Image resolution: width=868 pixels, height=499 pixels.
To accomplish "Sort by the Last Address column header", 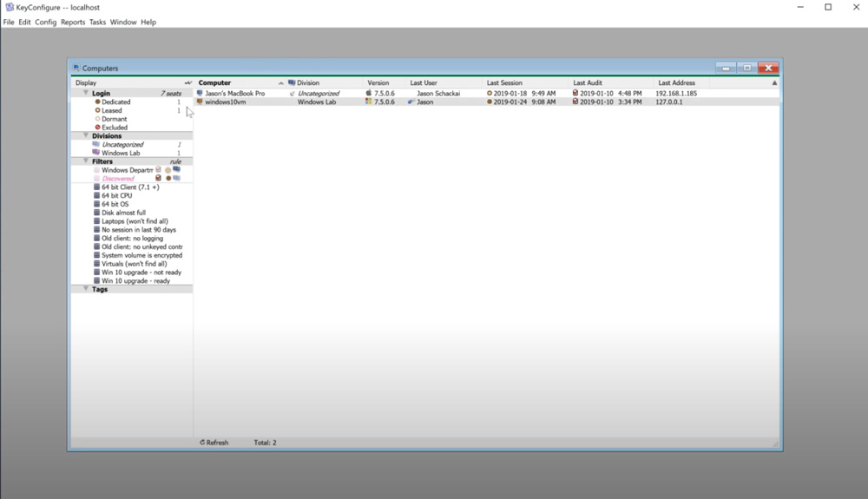I will pyautogui.click(x=676, y=82).
